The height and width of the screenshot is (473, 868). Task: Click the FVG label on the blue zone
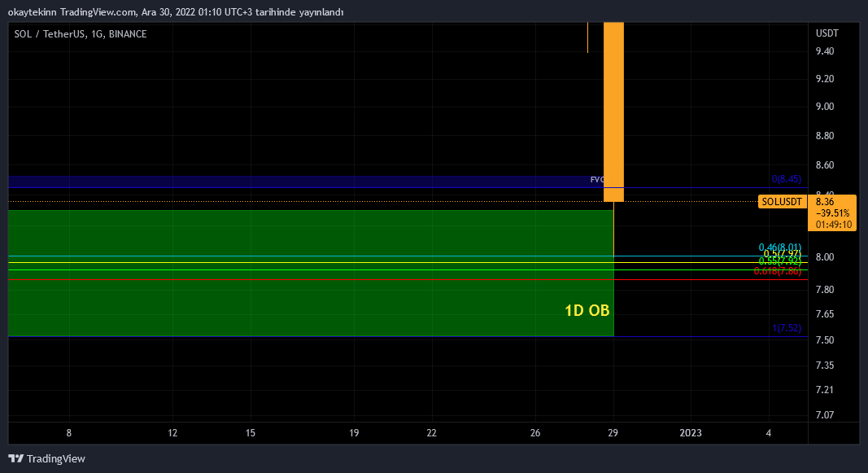(x=597, y=179)
